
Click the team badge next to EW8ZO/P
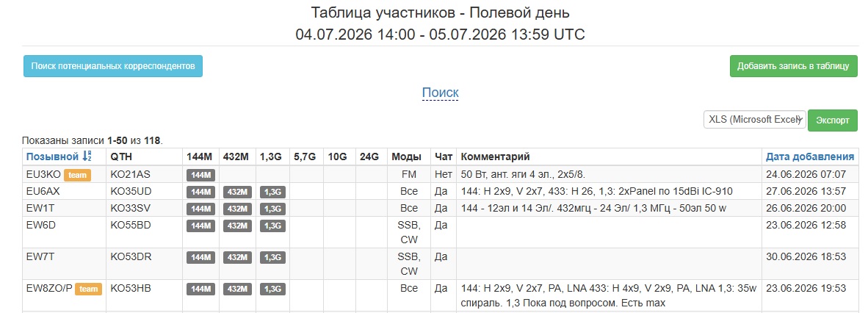point(89,289)
